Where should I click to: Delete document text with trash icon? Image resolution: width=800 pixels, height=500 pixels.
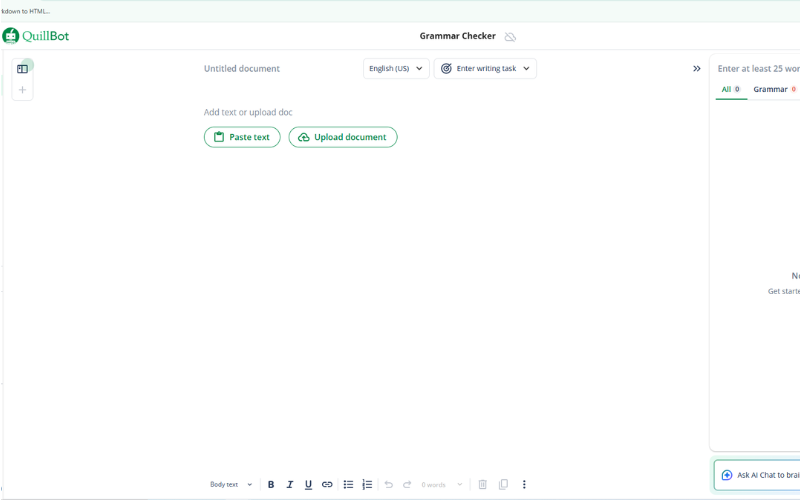pos(483,484)
